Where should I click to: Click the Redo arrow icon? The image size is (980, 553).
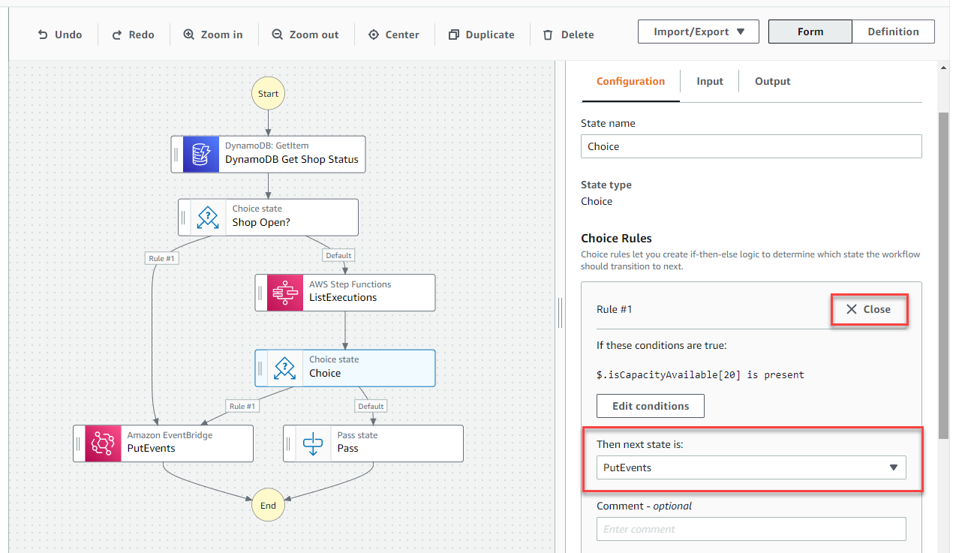pyautogui.click(x=117, y=35)
